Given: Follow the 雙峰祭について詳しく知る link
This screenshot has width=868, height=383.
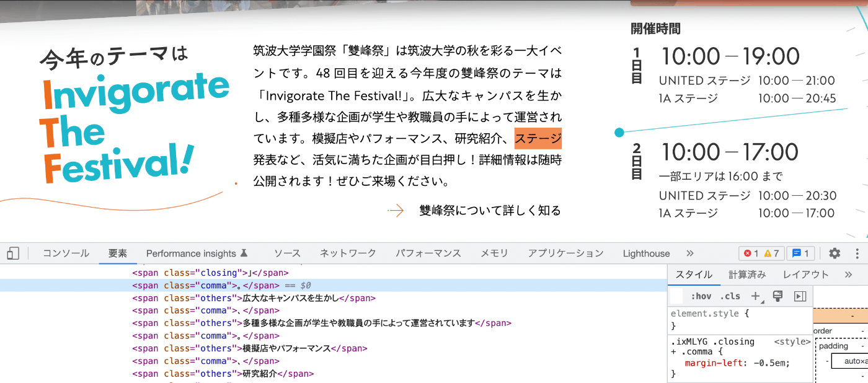Looking at the screenshot, I should pos(490,211).
